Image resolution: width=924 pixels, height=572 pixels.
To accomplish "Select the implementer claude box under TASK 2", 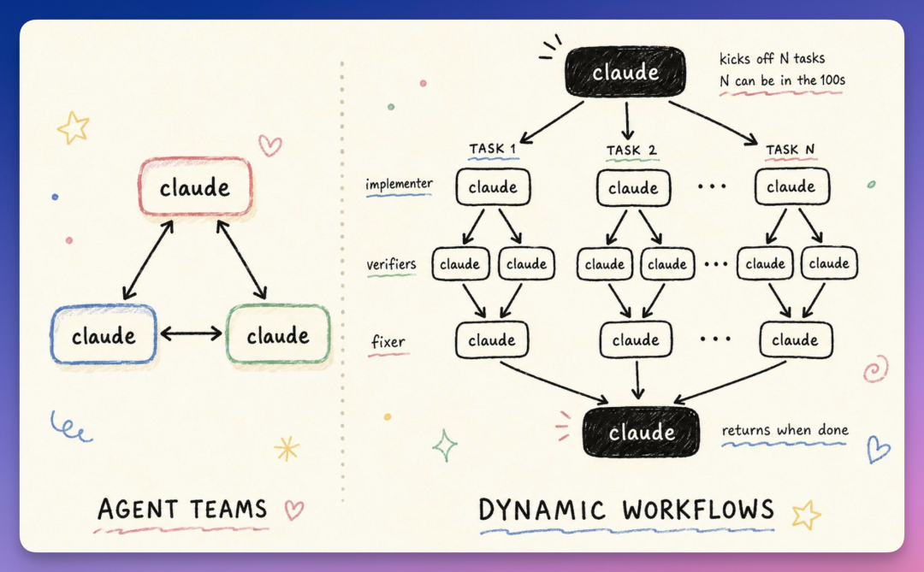I will [633, 188].
